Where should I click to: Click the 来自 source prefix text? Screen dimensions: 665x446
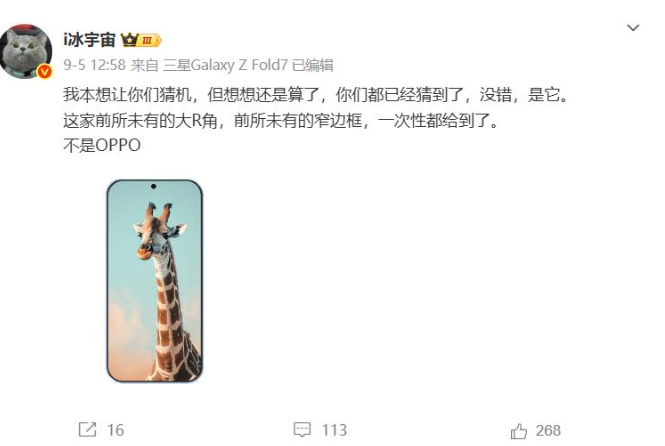[144, 65]
